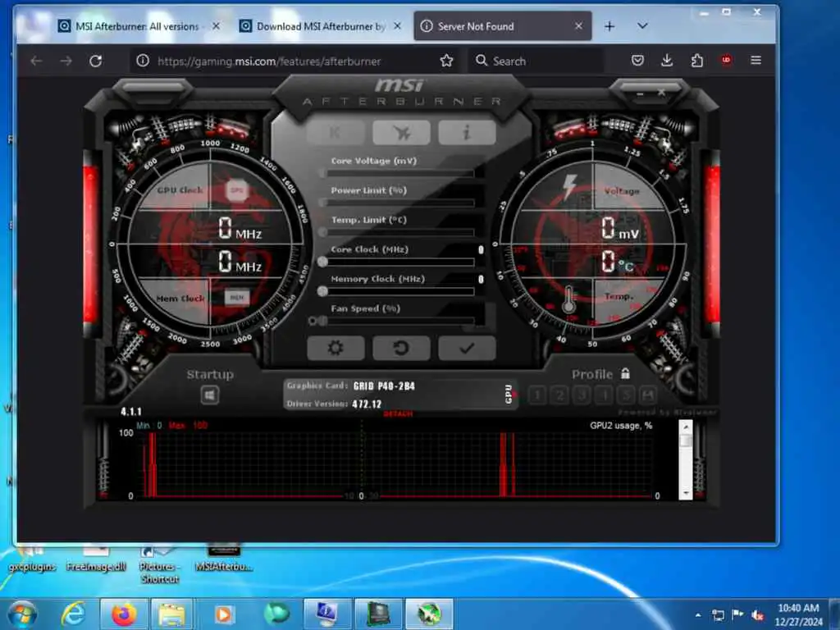Image resolution: width=840 pixels, height=630 pixels.
Task: Click Firefox icon in taskbar
Action: tap(123, 614)
